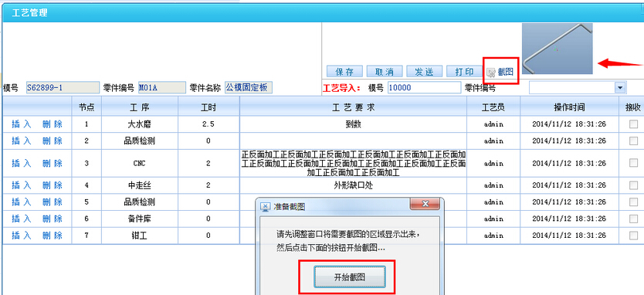Viewport: 644px width, 295px height.
Task: Close the 准备截图 dialog
Action: point(425,204)
